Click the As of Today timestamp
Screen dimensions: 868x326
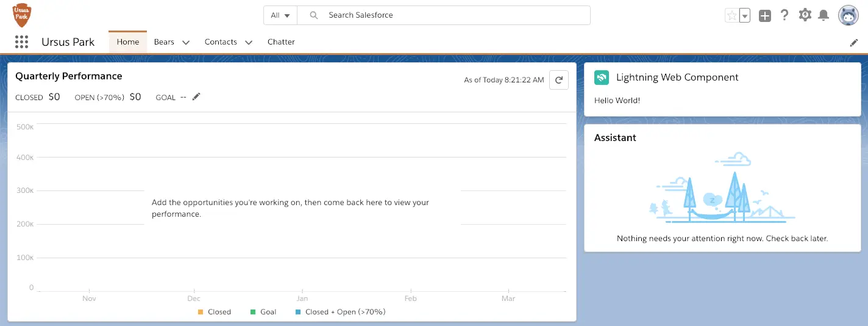pos(504,80)
